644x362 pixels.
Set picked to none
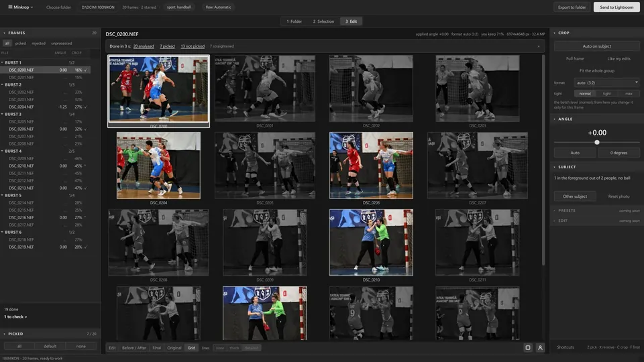tap(81, 347)
